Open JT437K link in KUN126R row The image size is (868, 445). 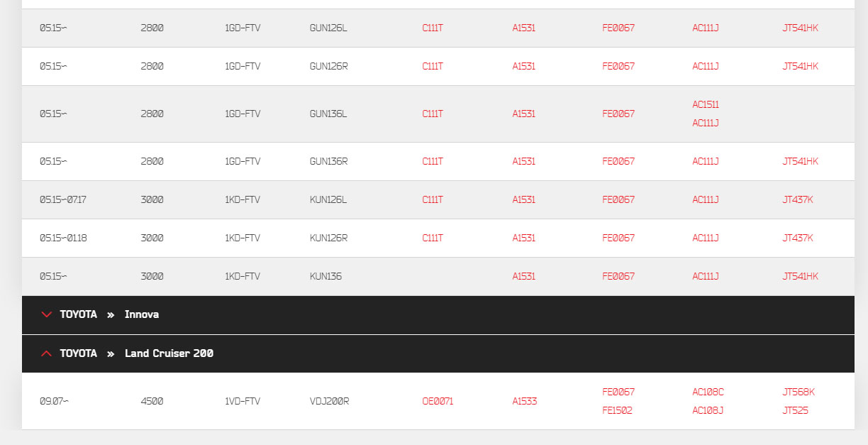pos(798,238)
